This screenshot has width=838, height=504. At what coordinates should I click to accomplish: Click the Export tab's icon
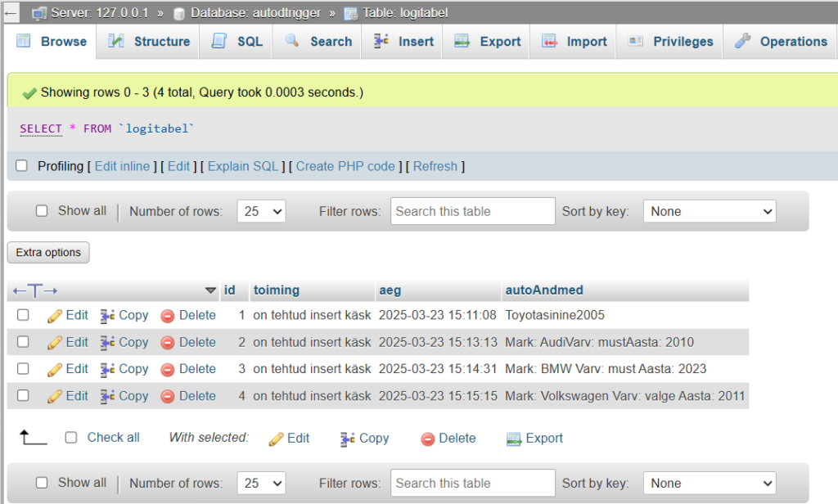(462, 41)
